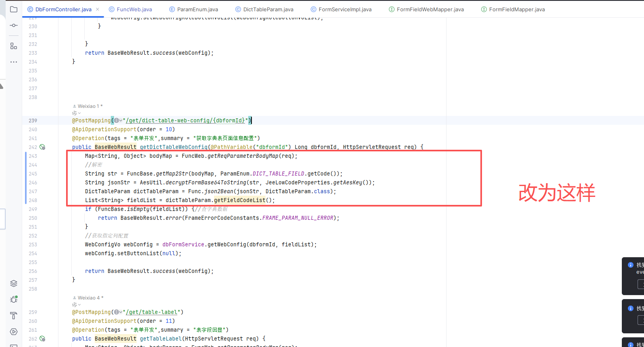Click endpoint gutter icon on line 262
The height and width of the screenshot is (347, 644).
click(x=42, y=339)
